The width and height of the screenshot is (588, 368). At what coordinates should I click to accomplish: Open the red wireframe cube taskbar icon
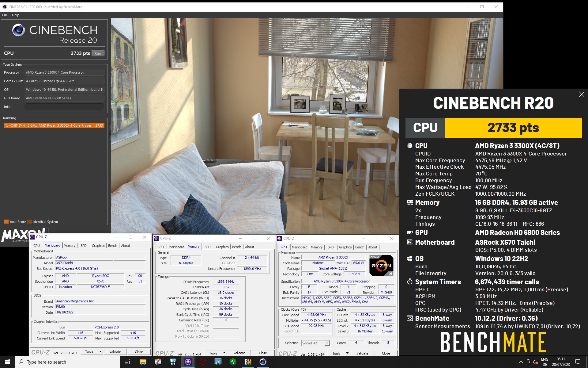[203, 362]
